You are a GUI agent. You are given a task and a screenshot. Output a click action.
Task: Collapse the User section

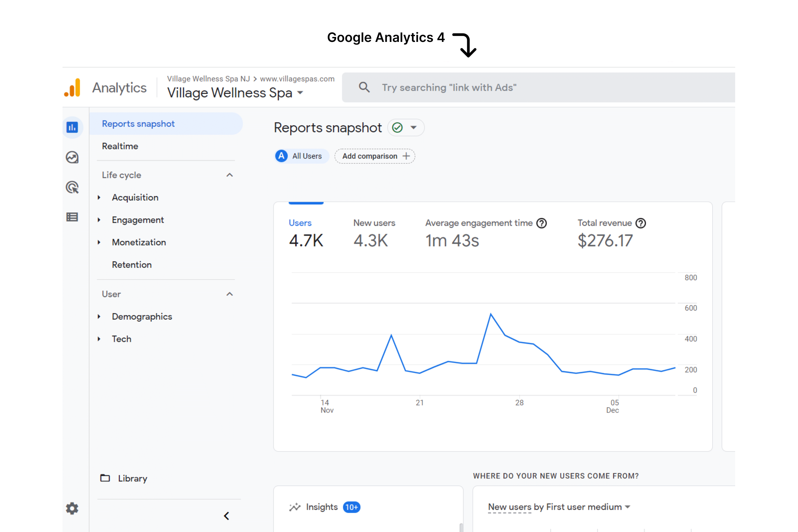[x=230, y=294]
